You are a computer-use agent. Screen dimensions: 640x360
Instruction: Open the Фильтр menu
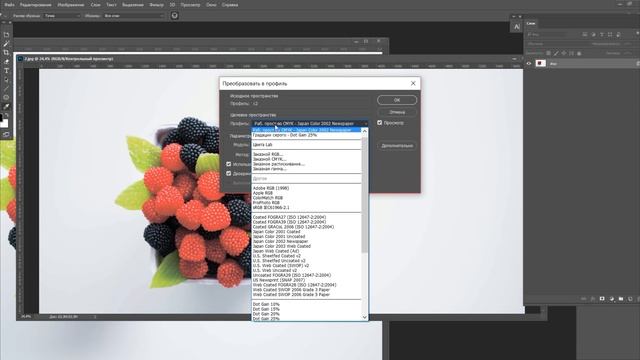pyautogui.click(x=156, y=5)
